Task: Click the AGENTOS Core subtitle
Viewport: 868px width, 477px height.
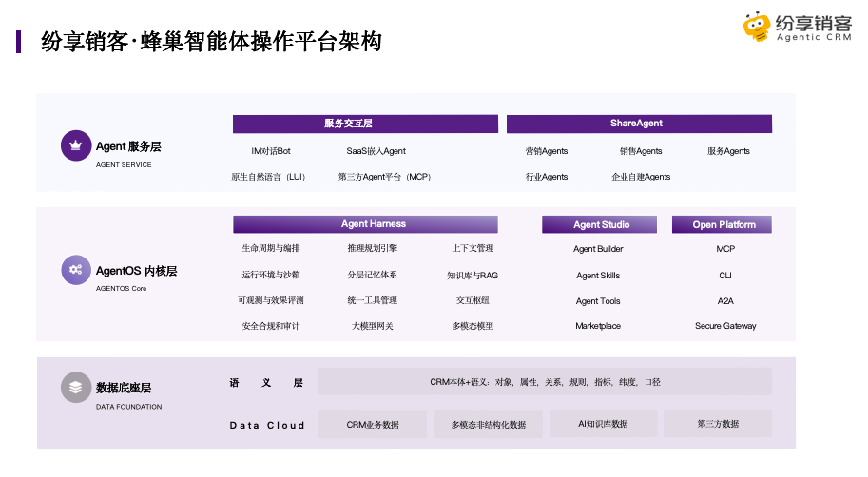Action: click(x=122, y=288)
